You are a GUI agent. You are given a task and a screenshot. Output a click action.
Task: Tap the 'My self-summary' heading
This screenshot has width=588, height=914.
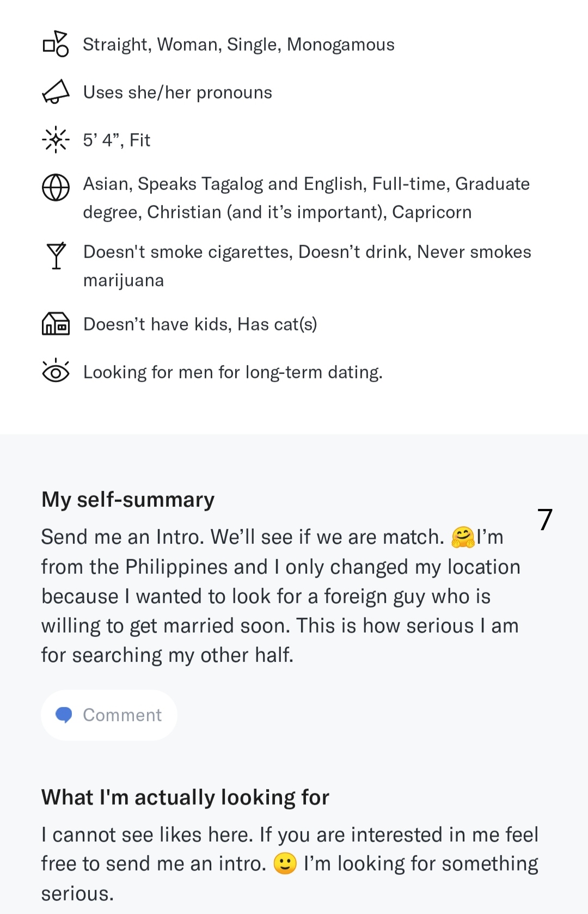click(128, 500)
